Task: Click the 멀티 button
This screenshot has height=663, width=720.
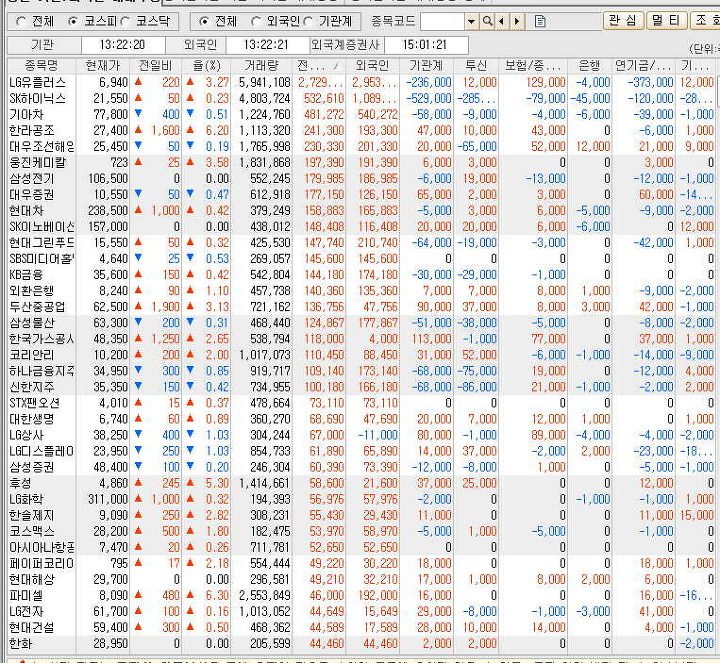Action: pyautogui.click(x=665, y=20)
